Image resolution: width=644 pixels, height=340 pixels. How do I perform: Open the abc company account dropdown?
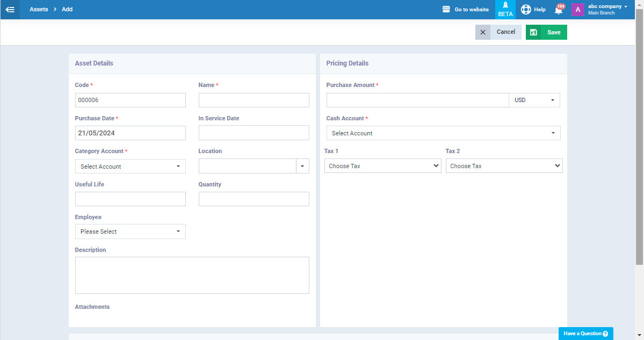click(607, 6)
